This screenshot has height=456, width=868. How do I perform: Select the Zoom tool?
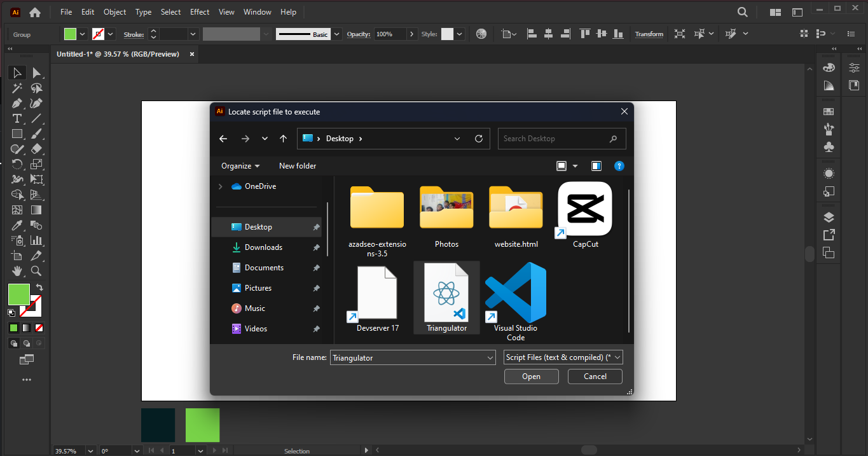36,270
